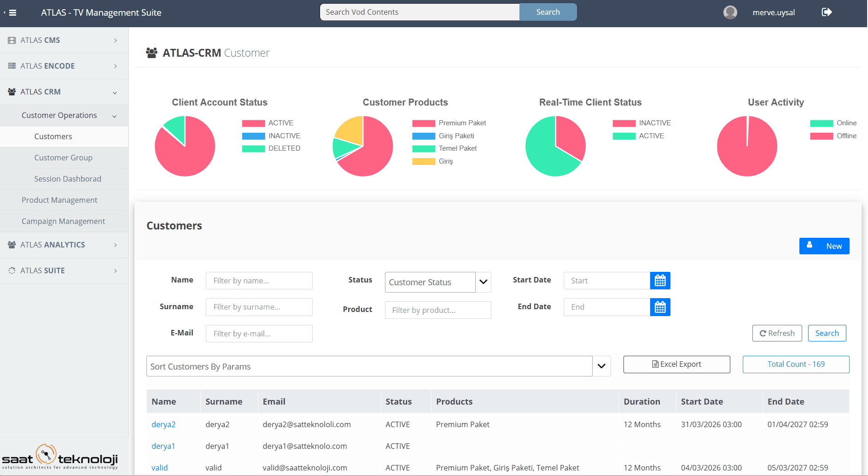868x476 pixels.
Task: Collapse the Customer Operations section
Action: 59,115
